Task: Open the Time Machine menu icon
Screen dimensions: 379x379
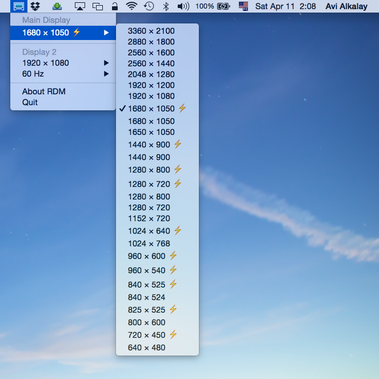Action: 149,6
